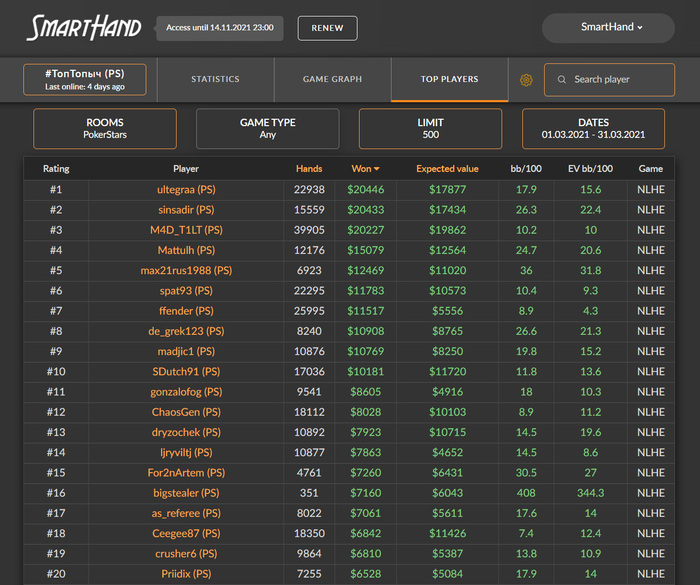Open player Mattulh (PS)
The height and width of the screenshot is (585, 700).
click(186, 250)
